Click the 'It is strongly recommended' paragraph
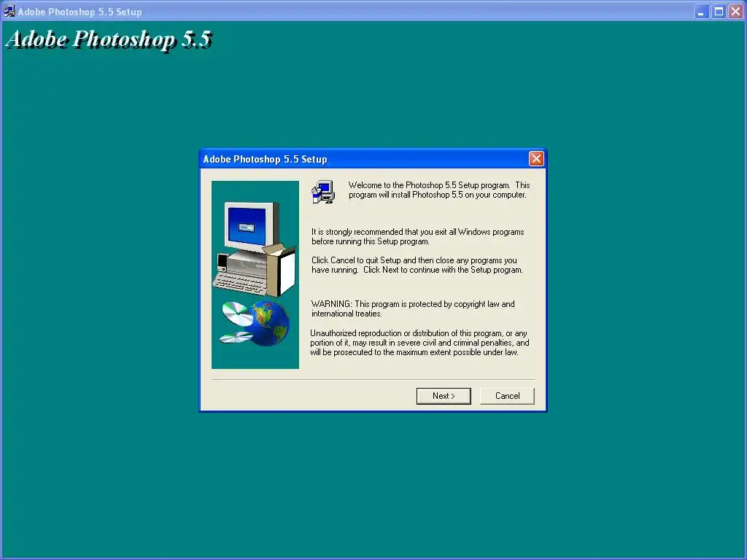 pyautogui.click(x=418, y=237)
